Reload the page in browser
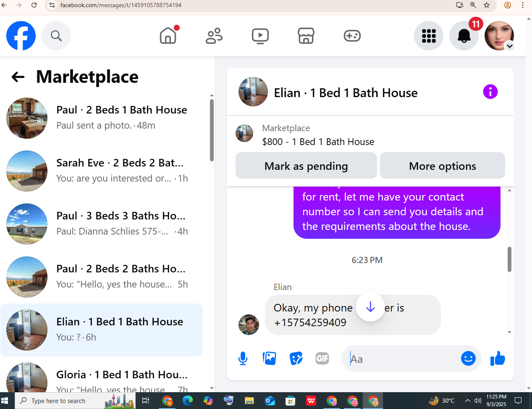 [x=34, y=5]
